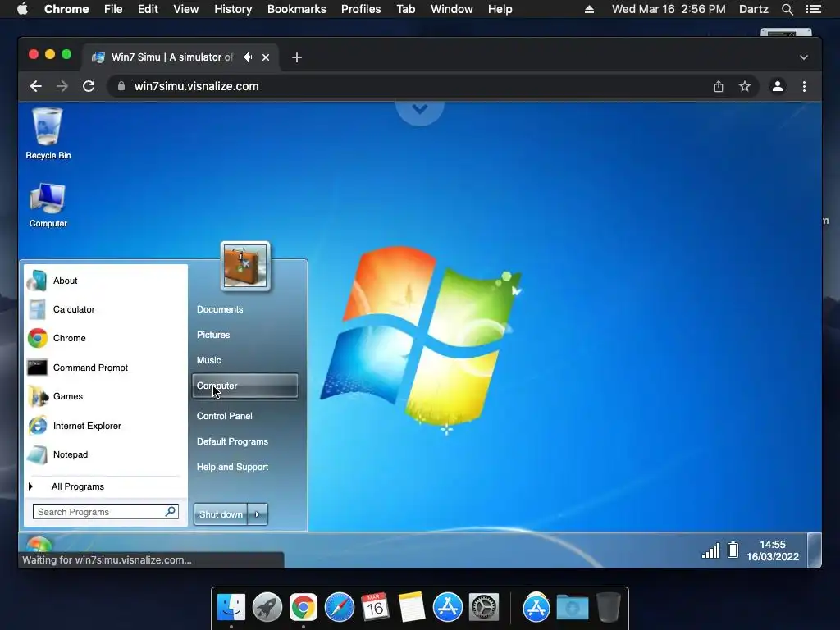Viewport: 840px width, 630px height.
Task: Click the taskbar clock showing 14:55
Action: pos(773,550)
